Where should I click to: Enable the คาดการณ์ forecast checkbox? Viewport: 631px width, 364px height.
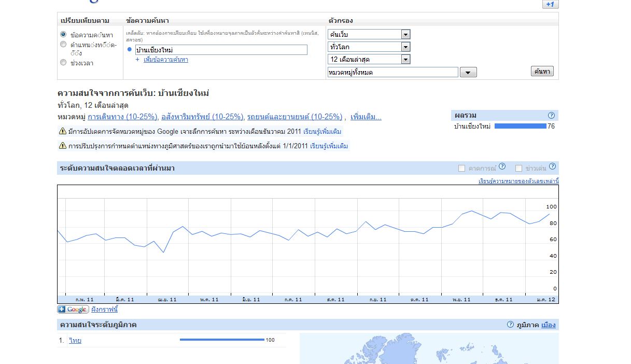pos(461,168)
